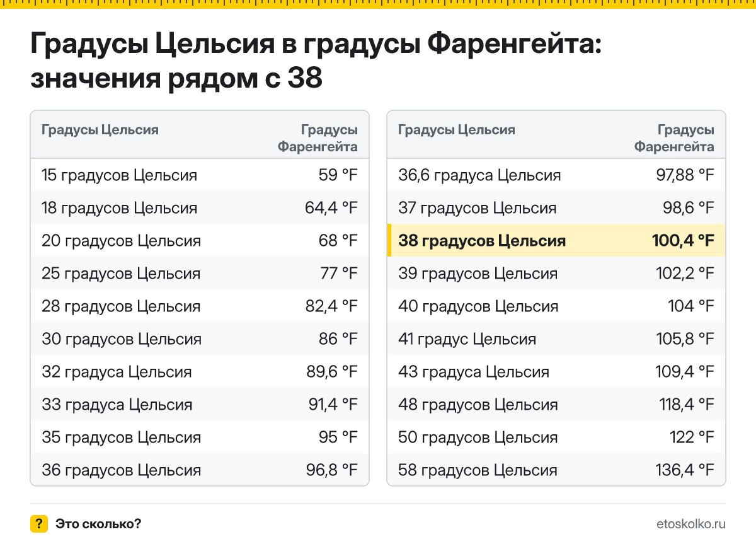756x544 pixels.
Task: Click the '98,6 °F' value
Action: (689, 208)
